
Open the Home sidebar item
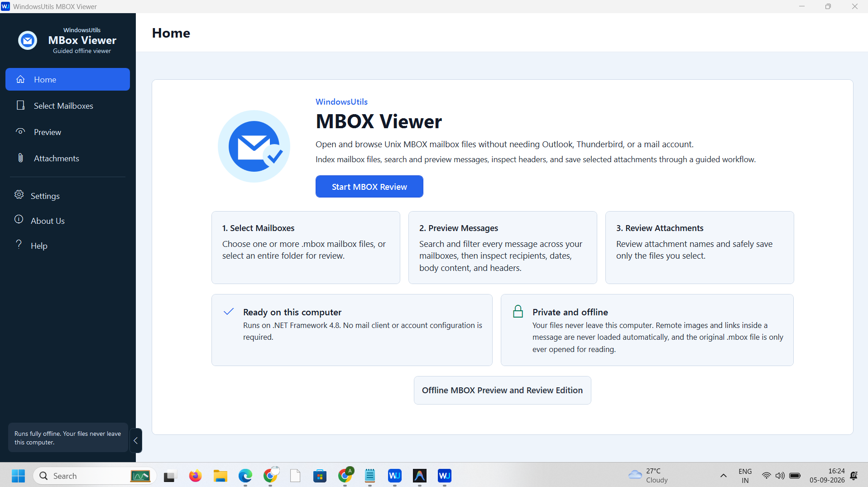point(67,79)
